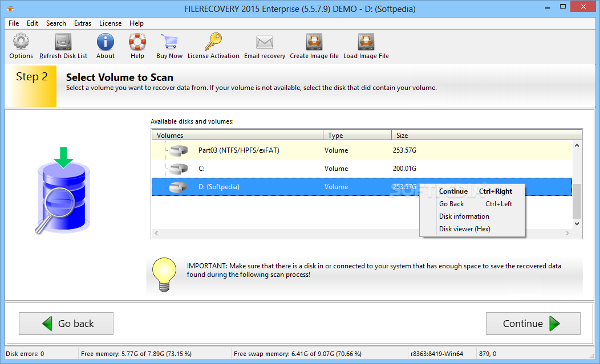Click the 253.57G size of Part03
Screen dimensions: 600x364
(404, 150)
